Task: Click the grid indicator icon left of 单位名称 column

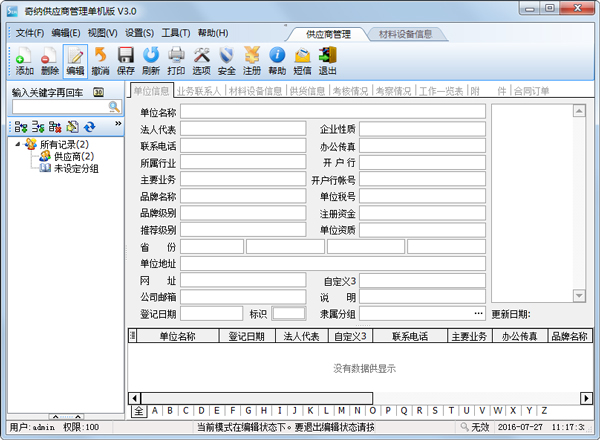Action: (132, 336)
